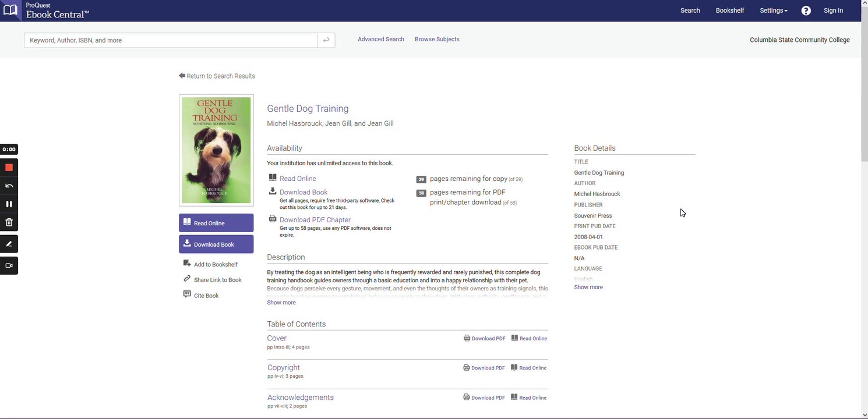Click Return to Search Results link
Image resolution: width=868 pixels, height=419 pixels.
(x=221, y=76)
